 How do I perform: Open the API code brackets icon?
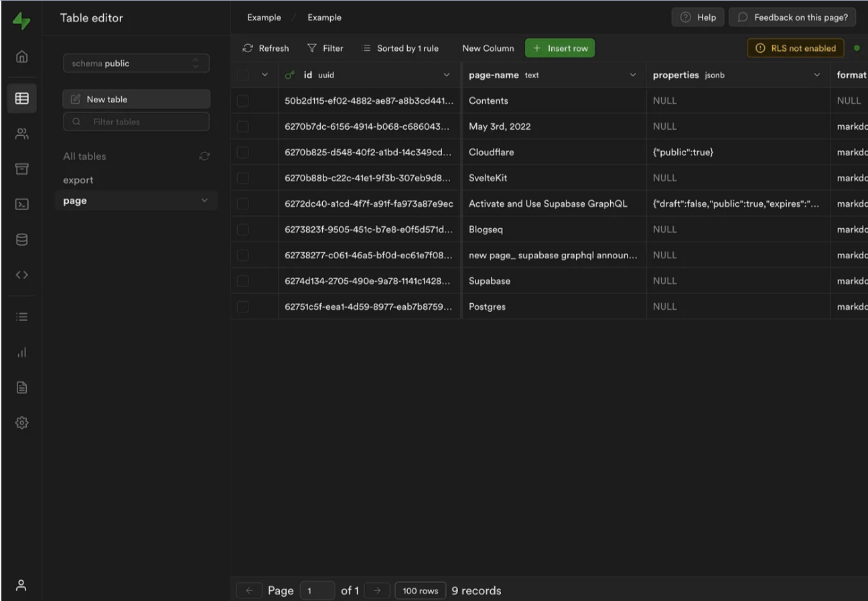21,275
